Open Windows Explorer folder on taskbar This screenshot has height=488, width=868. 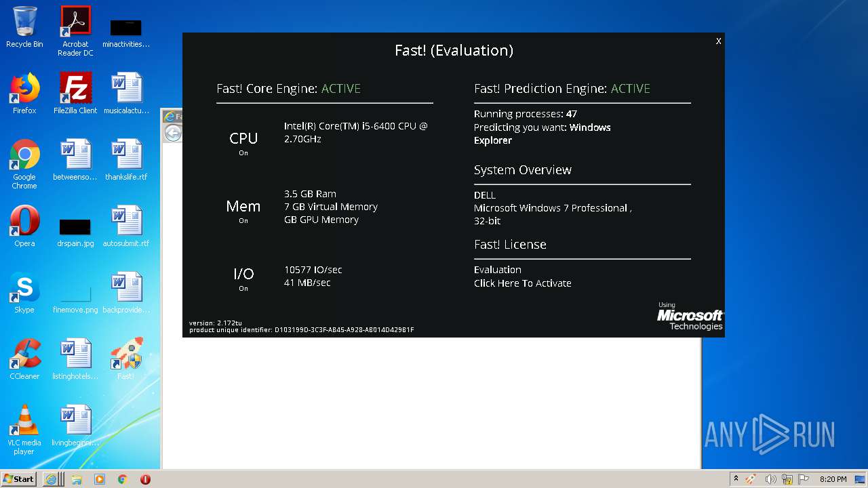coord(77,479)
